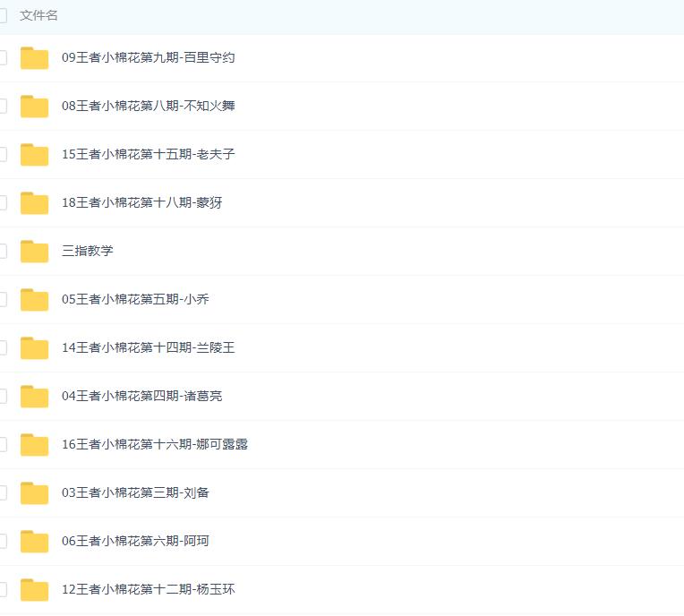Check the box for 三指教学 folder
Viewport: 684px width, 616px height.
(x=3, y=252)
